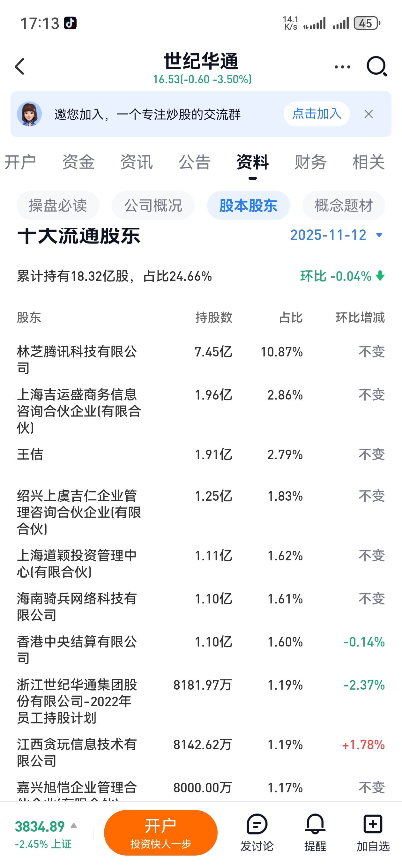Tap the orange 开户 button
Image resolution: width=402 pixels, height=868 pixels.
(161, 833)
